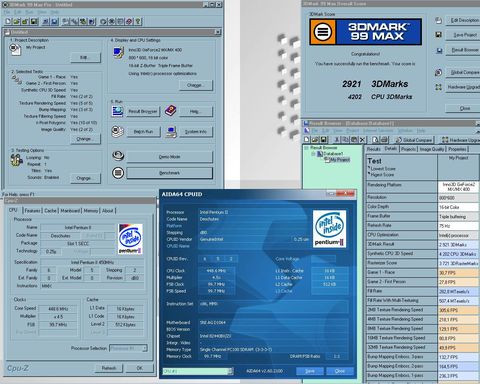Open the Properties tab in the Result Browser
The image size is (480, 384).
(457, 149)
